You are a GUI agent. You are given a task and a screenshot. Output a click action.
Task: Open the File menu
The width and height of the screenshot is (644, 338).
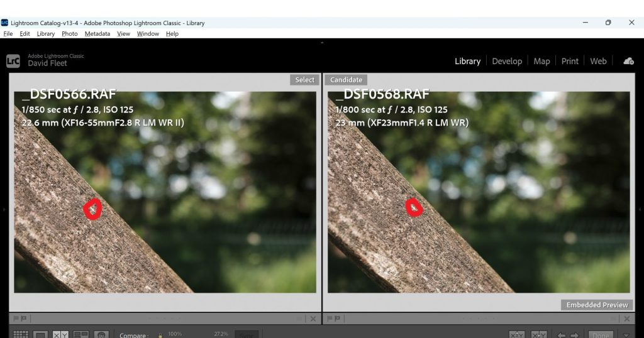tap(8, 34)
